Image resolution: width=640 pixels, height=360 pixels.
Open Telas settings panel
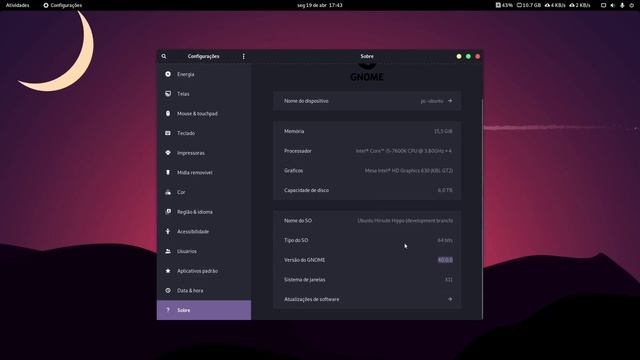tap(204, 94)
